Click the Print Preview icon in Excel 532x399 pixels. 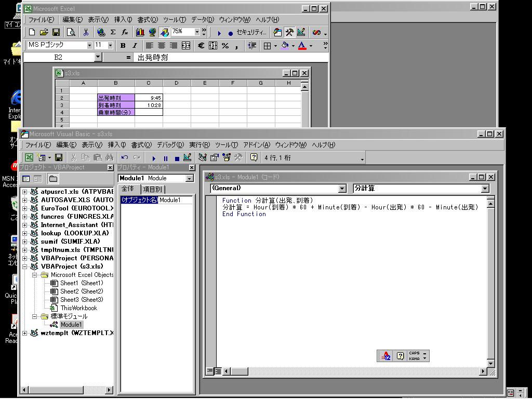71,32
